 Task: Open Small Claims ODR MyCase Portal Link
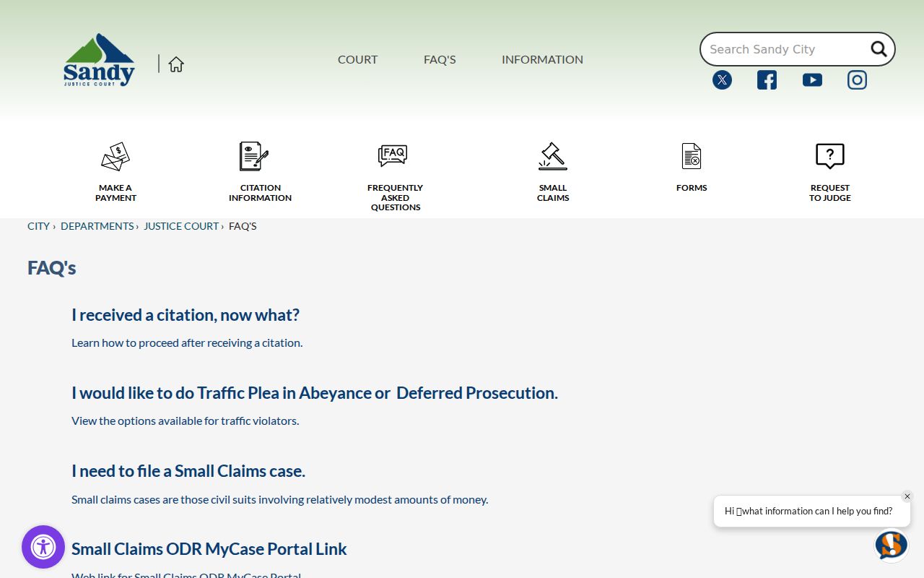[209, 549]
